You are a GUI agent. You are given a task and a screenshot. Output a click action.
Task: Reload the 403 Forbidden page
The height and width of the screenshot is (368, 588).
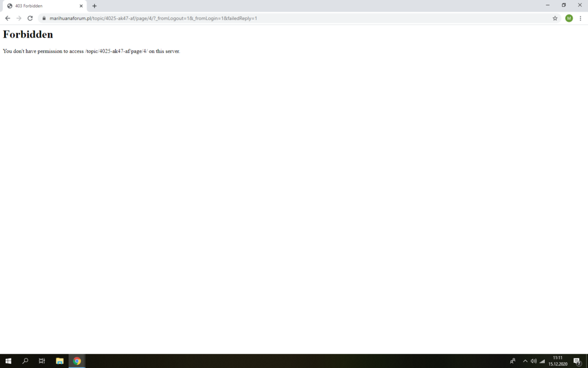(x=30, y=18)
